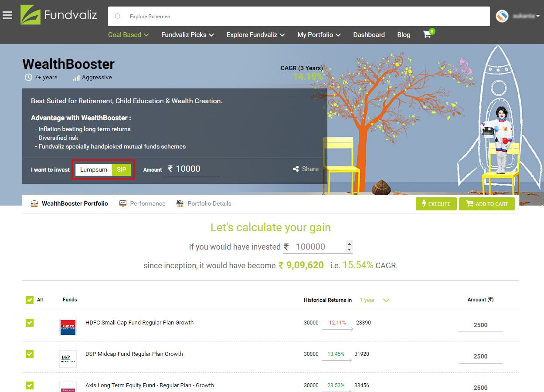
Task: Click the invested 100000 calculator field
Action: point(318,247)
